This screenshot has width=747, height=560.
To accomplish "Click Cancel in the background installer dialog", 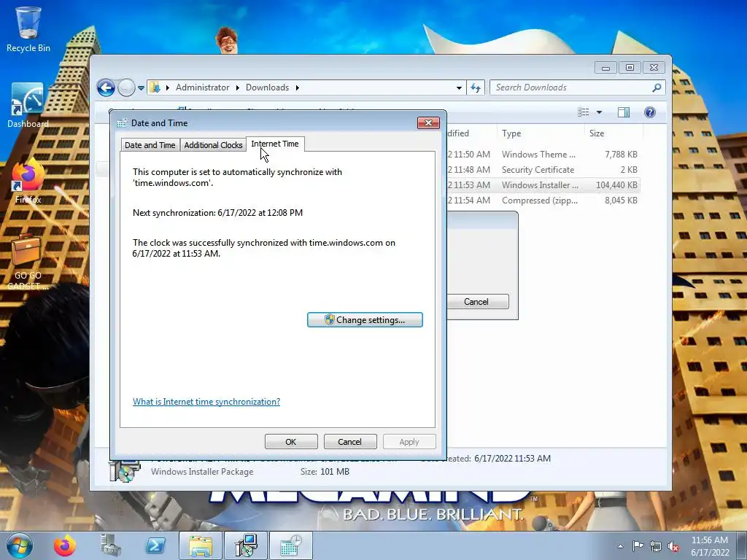I will click(x=477, y=301).
